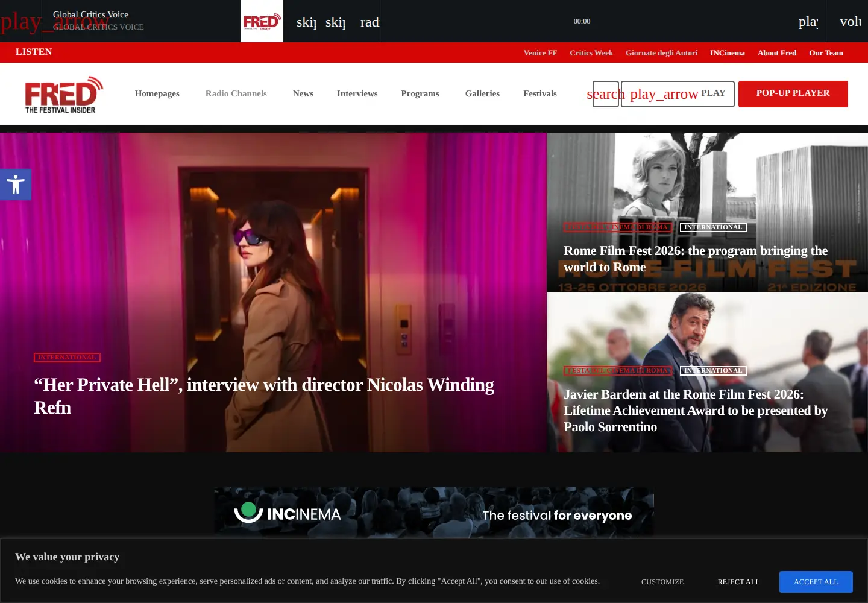Click the 00:00 playback time display

(582, 21)
